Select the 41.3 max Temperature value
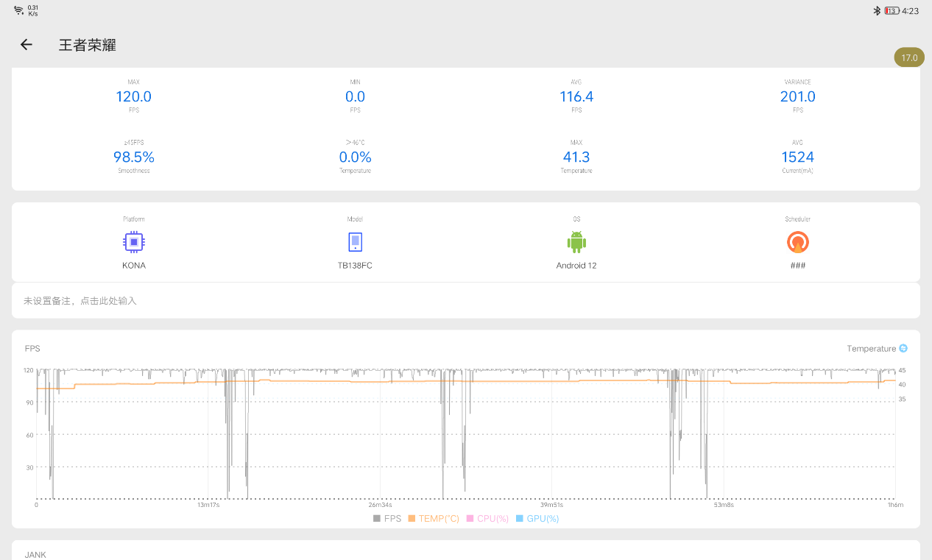This screenshot has width=932, height=560. point(576,157)
